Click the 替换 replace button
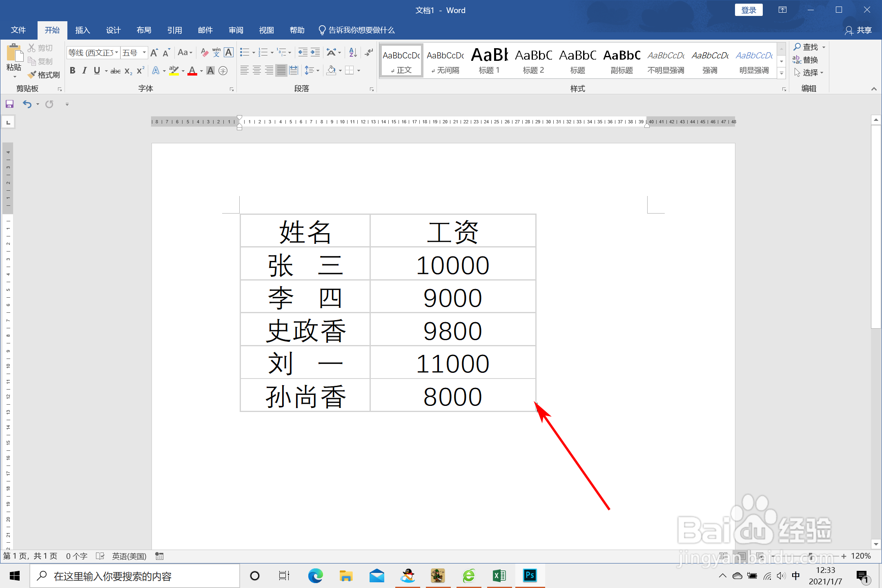Screen dimensions: 882x588 [x=806, y=60]
